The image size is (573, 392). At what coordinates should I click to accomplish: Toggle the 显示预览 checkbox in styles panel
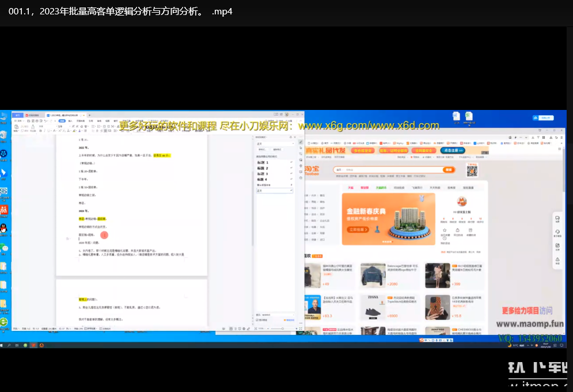(x=257, y=319)
